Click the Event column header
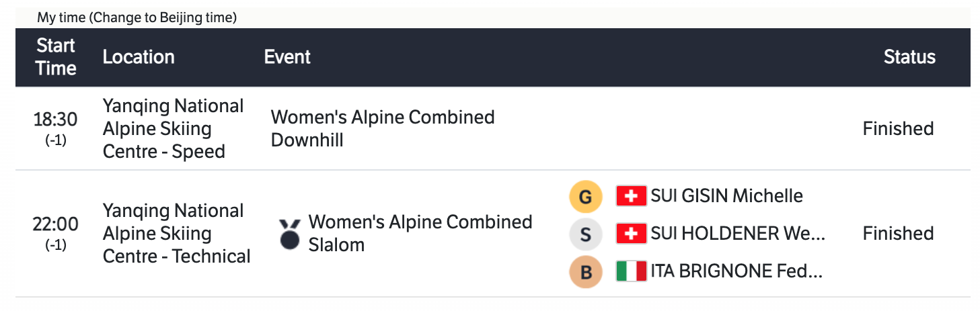Viewport: 980px width, 311px height. (287, 57)
